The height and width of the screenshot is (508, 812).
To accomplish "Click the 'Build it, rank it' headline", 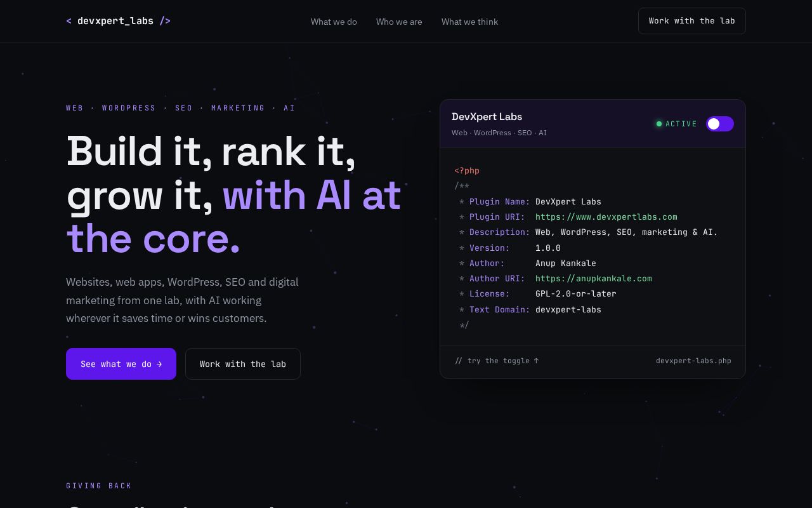I will [233, 194].
